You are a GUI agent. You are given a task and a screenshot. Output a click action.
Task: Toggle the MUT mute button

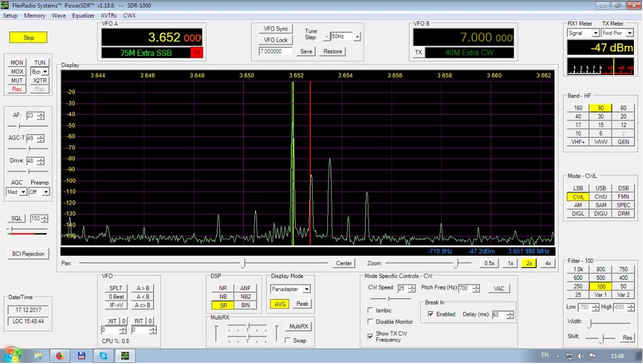pyautogui.click(x=17, y=80)
